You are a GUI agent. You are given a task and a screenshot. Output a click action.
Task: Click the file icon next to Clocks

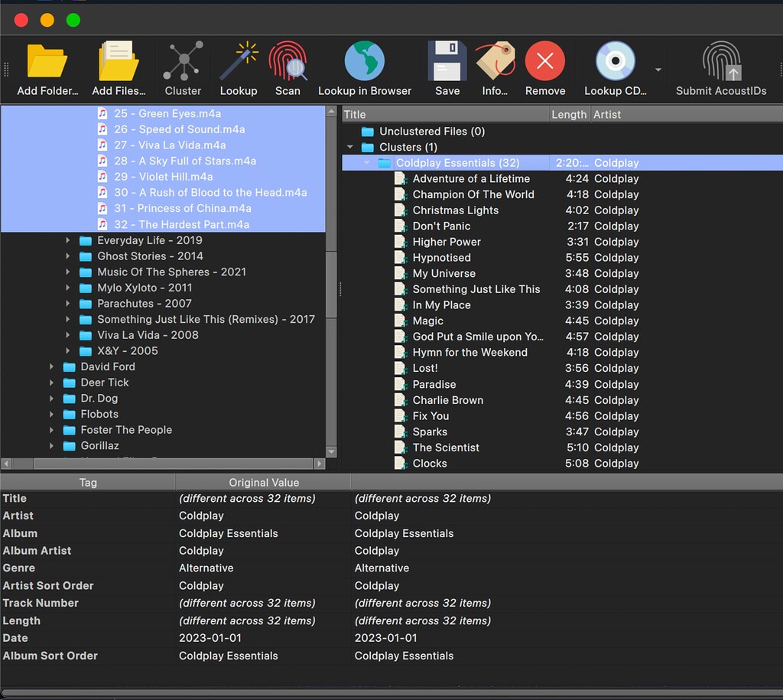tap(401, 463)
